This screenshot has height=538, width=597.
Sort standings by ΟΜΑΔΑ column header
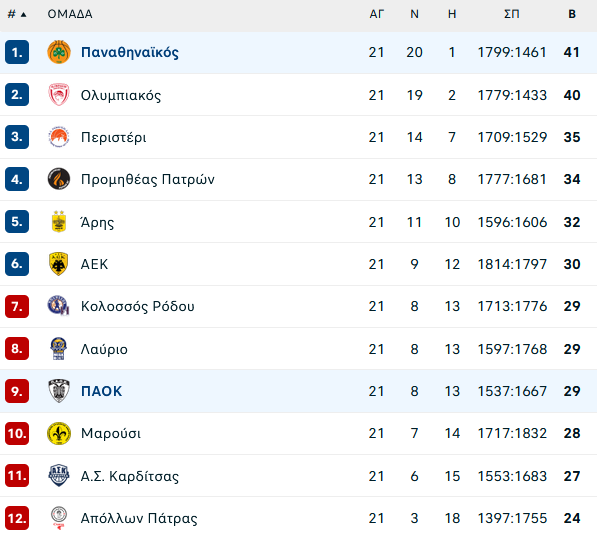click(x=70, y=14)
